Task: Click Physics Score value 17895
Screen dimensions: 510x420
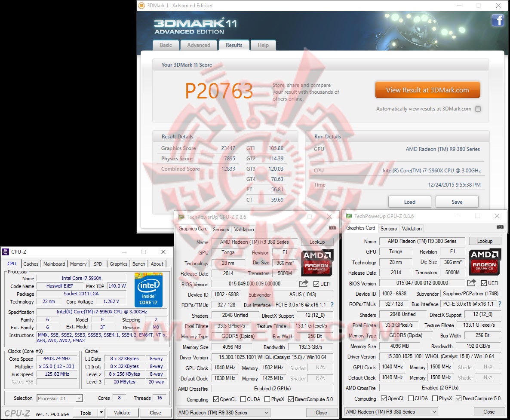Action: (228, 159)
